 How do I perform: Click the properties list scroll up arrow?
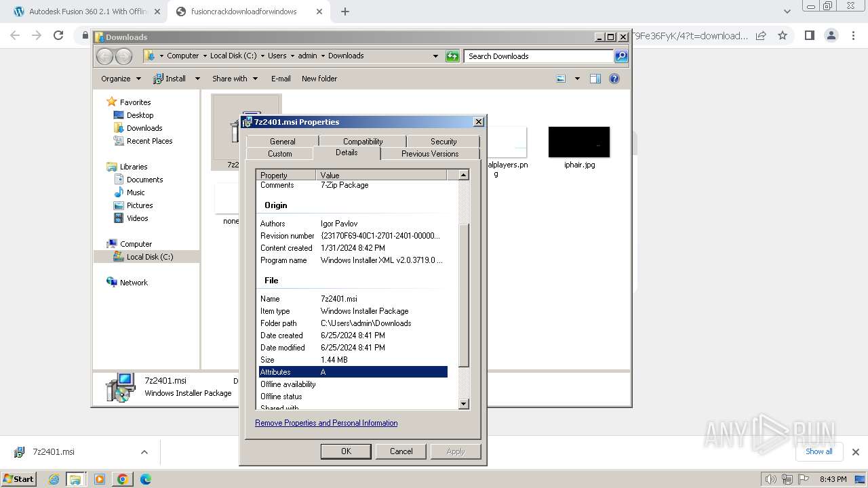click(x=464, y=175)
